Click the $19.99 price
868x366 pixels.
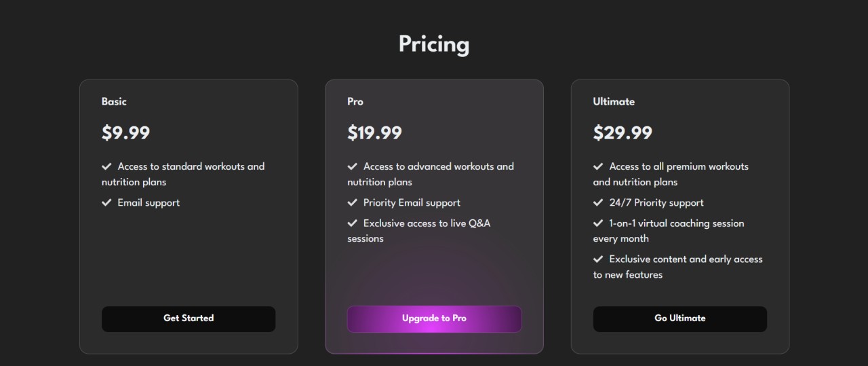[x=375, y=132]
